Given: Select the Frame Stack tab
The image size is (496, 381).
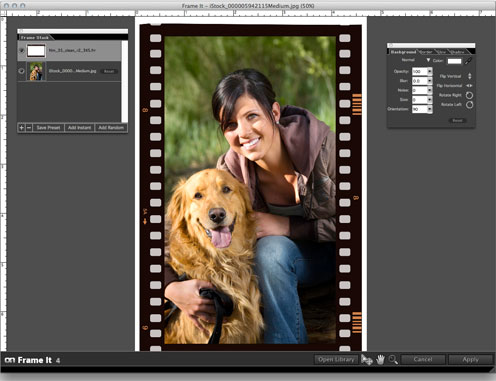Looking at the screenshot, I should (35, 38).
